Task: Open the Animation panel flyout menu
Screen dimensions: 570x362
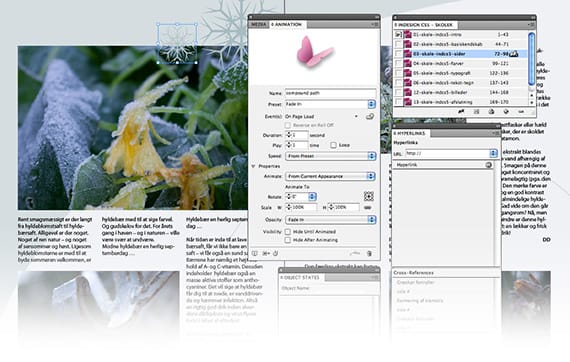Action: point(375,24)
